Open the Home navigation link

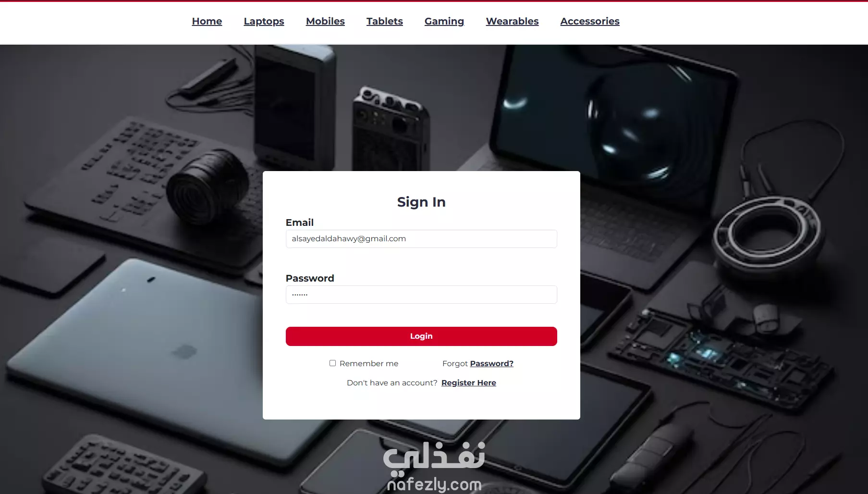[x=207, y=21]
